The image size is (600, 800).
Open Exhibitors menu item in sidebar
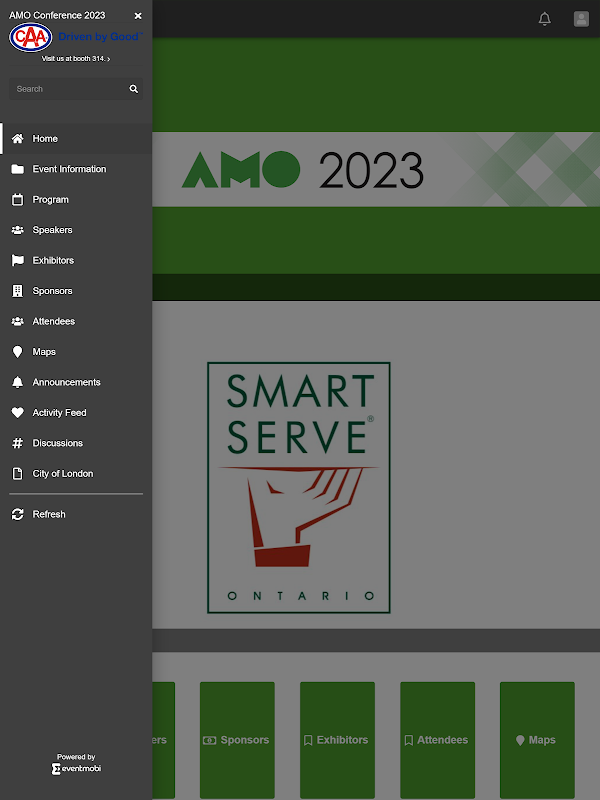click(x=76, y=260)
